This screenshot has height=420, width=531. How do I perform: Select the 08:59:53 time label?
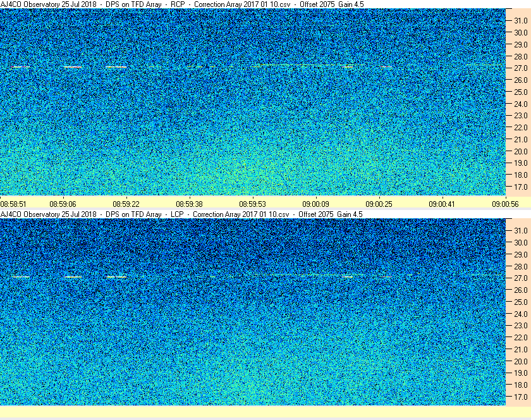[253, 204]
